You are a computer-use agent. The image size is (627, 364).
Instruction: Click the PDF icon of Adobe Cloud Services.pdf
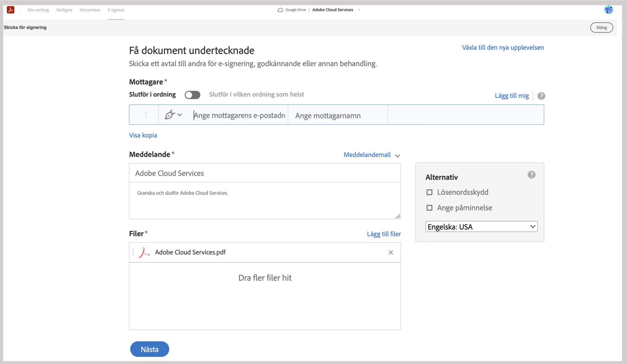pyautogui.click(x=144, y=252)
